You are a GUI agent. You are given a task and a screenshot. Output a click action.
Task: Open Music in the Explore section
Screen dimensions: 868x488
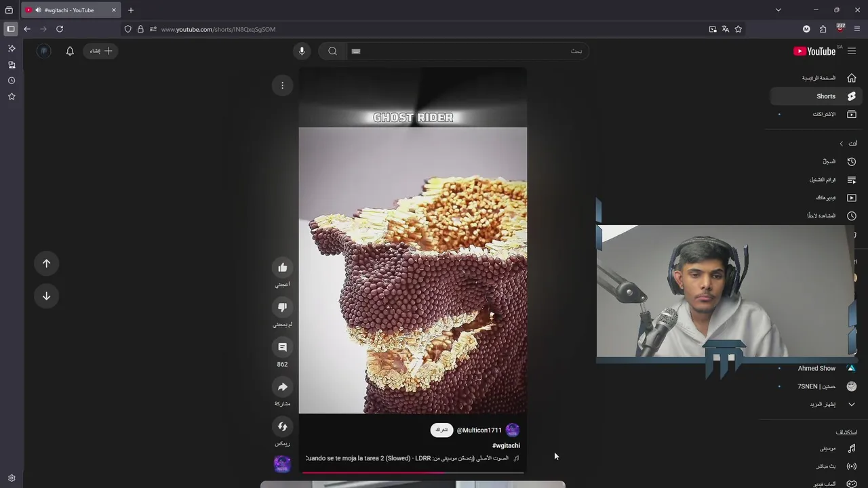pyautogui.click(x=816, y=448)
